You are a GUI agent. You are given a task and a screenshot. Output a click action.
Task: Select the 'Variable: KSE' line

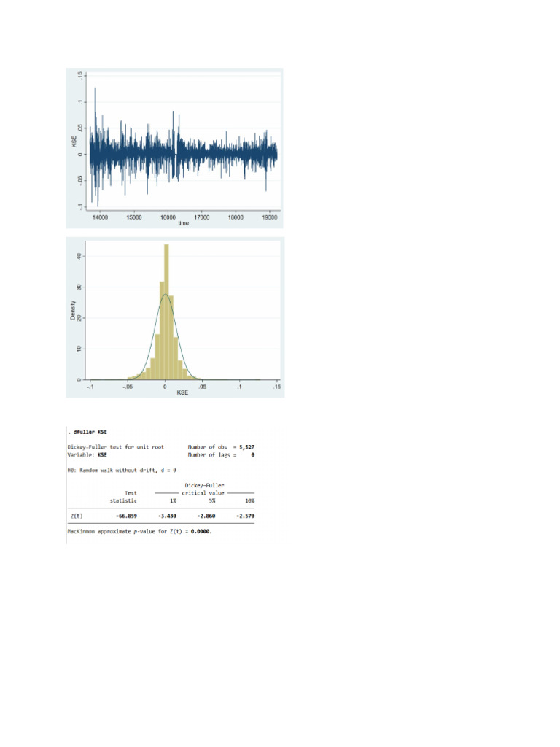[x=87, y=455]
